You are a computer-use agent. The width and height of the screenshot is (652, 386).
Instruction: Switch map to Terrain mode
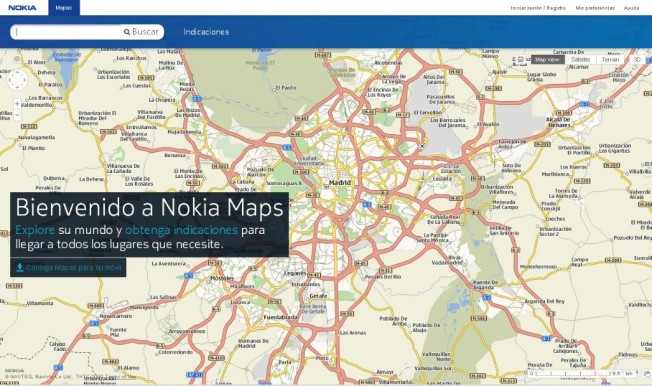[x=610, y=60]
